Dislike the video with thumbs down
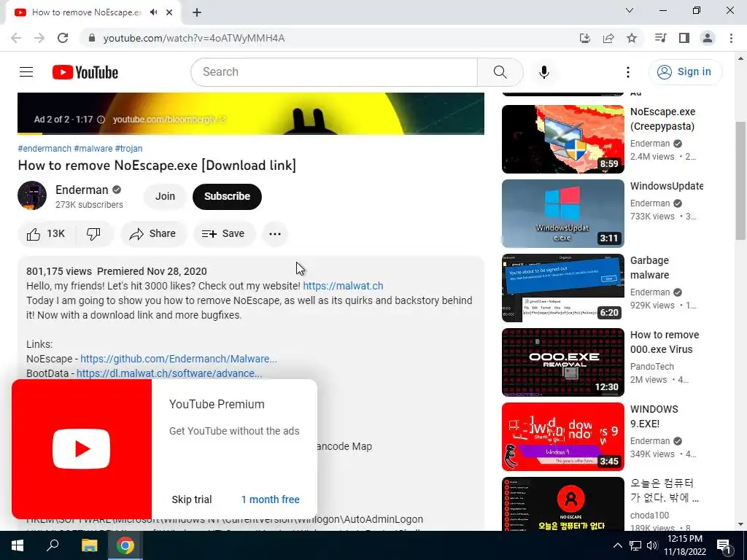Image resolution: width=747 pixels, height=560 pixels. (94, 234)
